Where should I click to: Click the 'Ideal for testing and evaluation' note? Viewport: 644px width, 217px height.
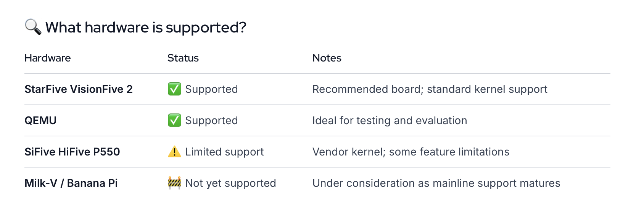tap(390, 121)
